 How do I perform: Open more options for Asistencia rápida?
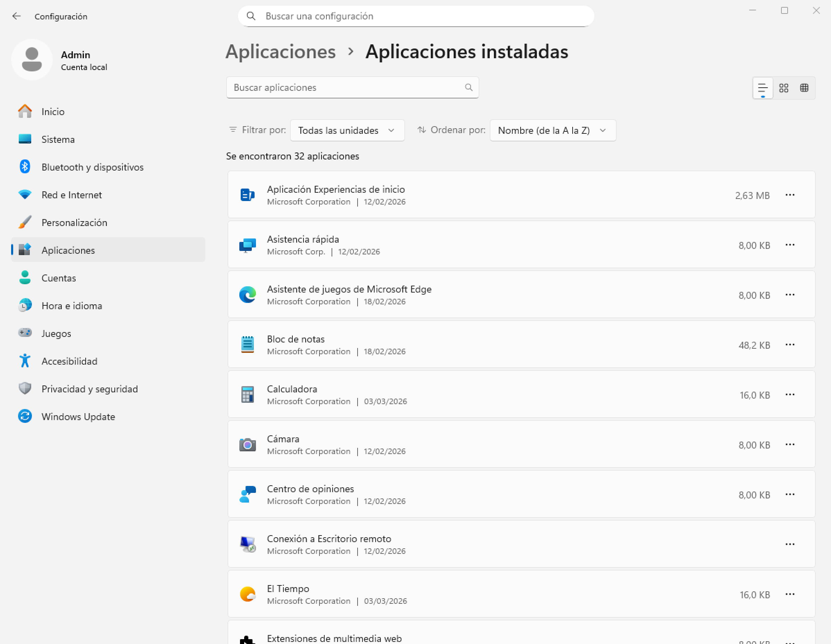(x=790, y=245)
